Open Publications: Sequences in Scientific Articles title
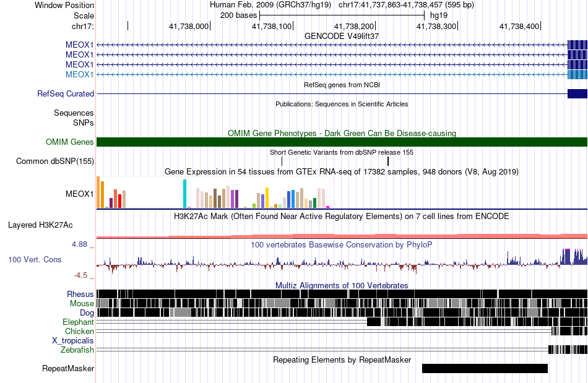The image size is (588, 383). click(x=342, y=104)
